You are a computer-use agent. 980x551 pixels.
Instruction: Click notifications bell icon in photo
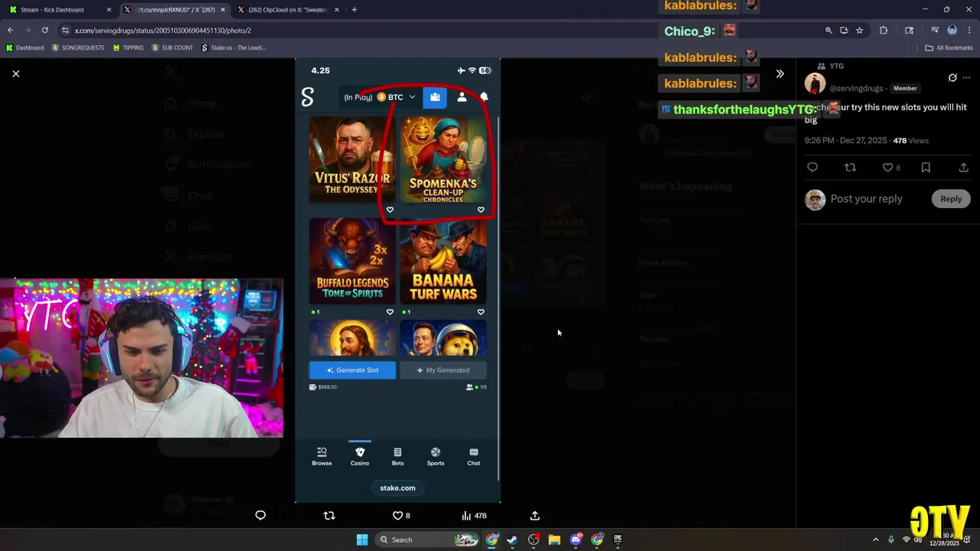(484, 97)
